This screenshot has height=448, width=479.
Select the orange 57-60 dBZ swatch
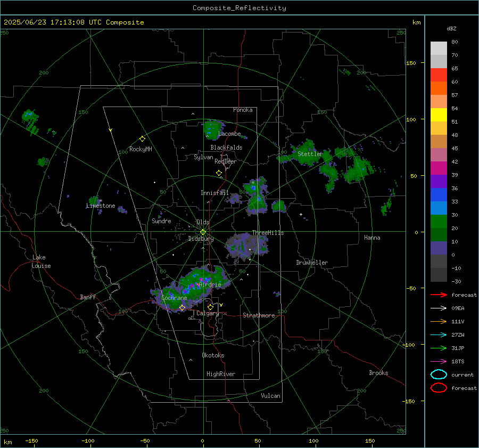coord(439,88)
